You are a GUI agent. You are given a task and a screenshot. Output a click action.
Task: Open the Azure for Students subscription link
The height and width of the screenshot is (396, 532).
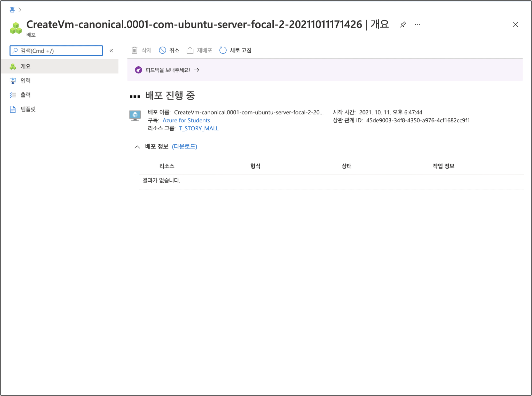coord(186,120)
